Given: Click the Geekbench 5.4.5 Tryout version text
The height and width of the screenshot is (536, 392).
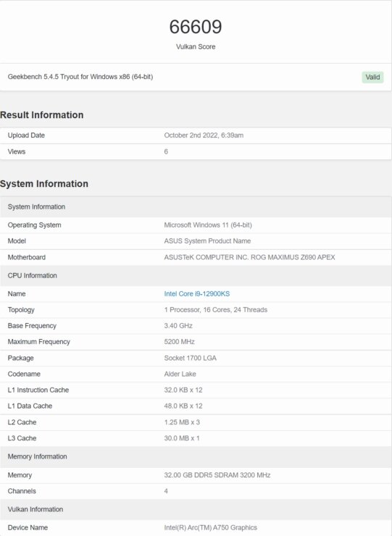Looking at the screenshot, I should click(x=80, y=77).
